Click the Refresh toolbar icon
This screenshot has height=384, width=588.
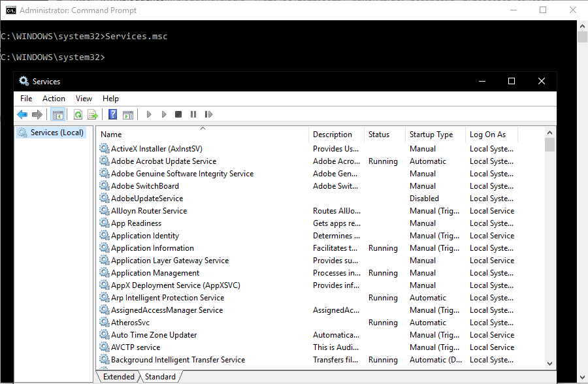(x=78, y=114)
